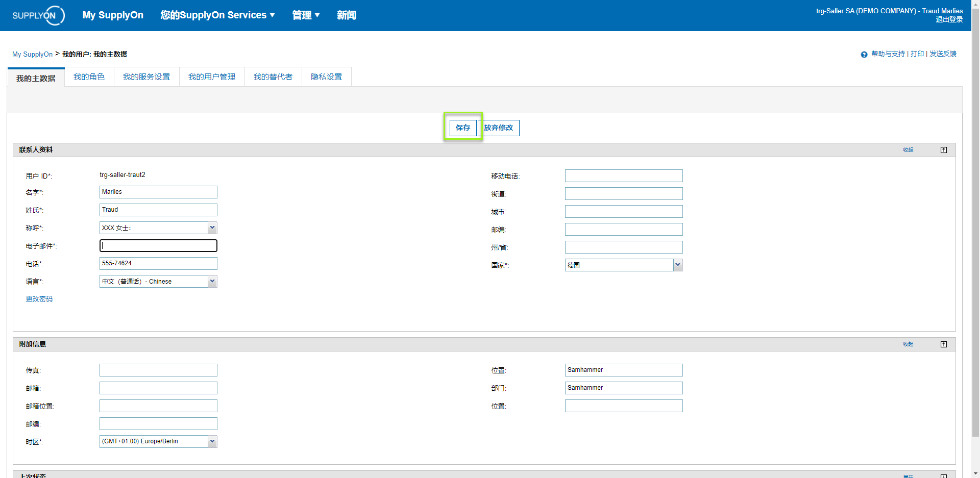Switch to the 我的替代者 tab
Screen dimensions: 980x478
pyautogui.click(x=273, y=77)
